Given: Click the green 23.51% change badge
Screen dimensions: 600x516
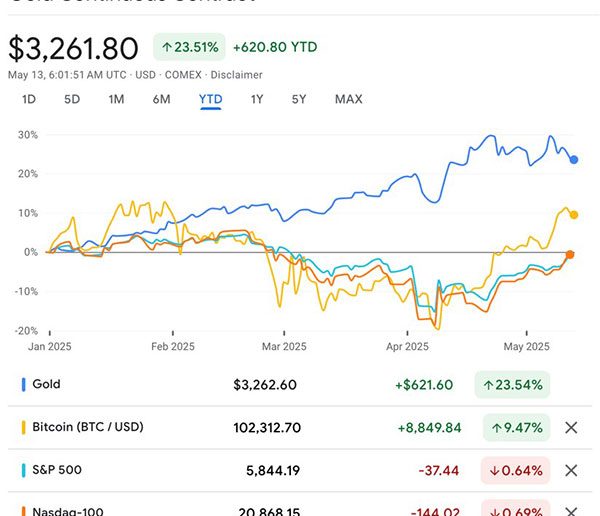Looking at the screenshot, I should 189,47.
